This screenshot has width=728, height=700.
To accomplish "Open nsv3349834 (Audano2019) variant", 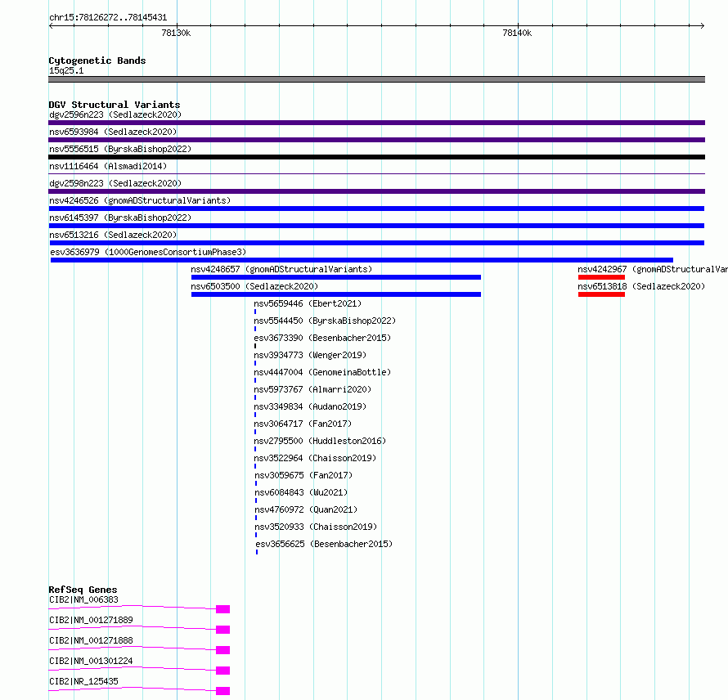I will tap(310, 406).
